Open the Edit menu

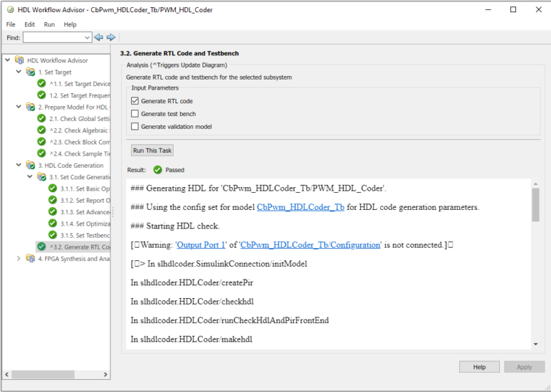click(x=29, y=24)
